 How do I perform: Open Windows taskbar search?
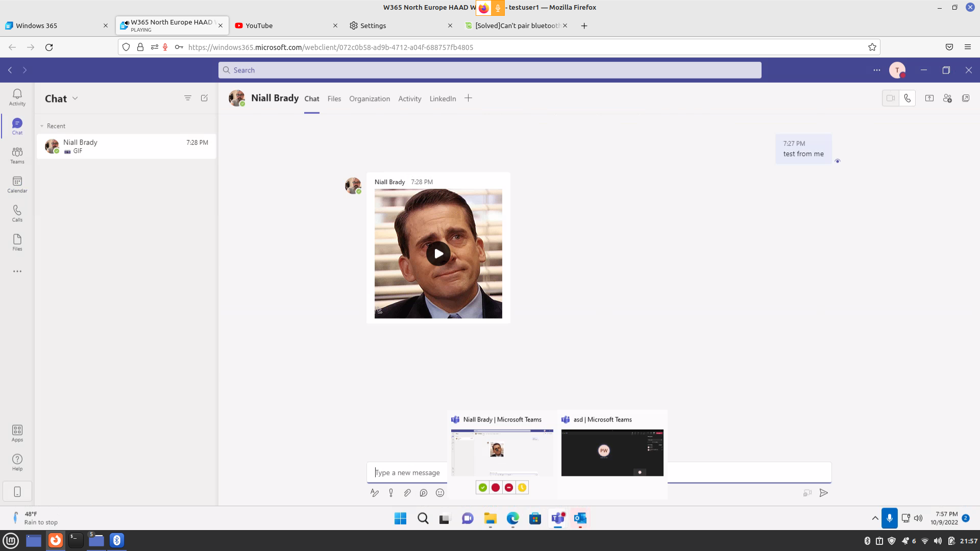tap(423, 518)
